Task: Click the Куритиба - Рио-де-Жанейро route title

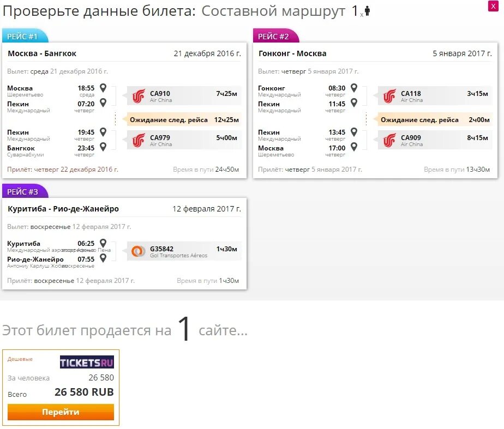Action: pyautogui.click(x=63, y=209)
